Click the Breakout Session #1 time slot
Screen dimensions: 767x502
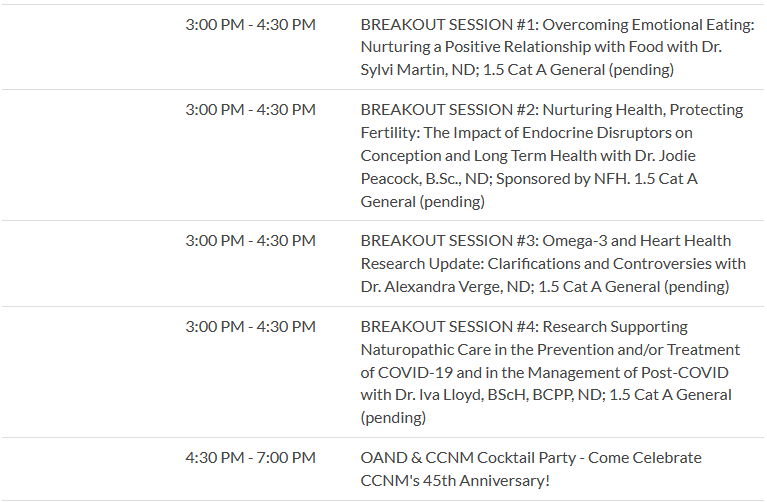point(250,24)
